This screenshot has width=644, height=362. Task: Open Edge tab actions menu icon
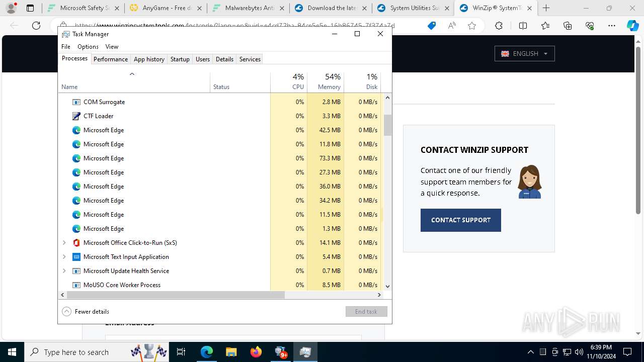point(30,8)
